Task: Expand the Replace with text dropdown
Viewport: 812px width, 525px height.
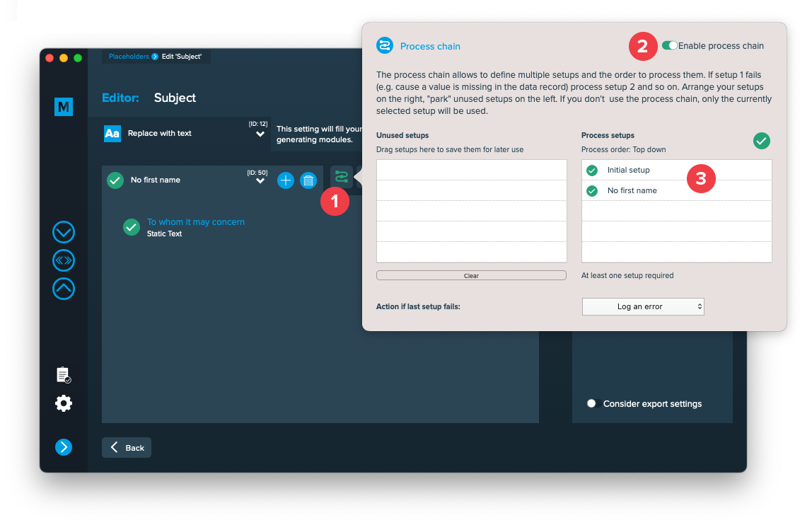Action: (260, 134)
